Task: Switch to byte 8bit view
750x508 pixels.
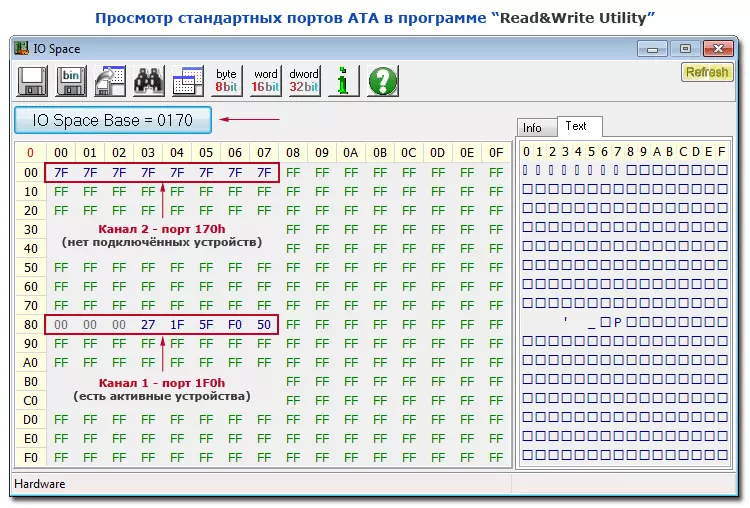Action: 227,80
